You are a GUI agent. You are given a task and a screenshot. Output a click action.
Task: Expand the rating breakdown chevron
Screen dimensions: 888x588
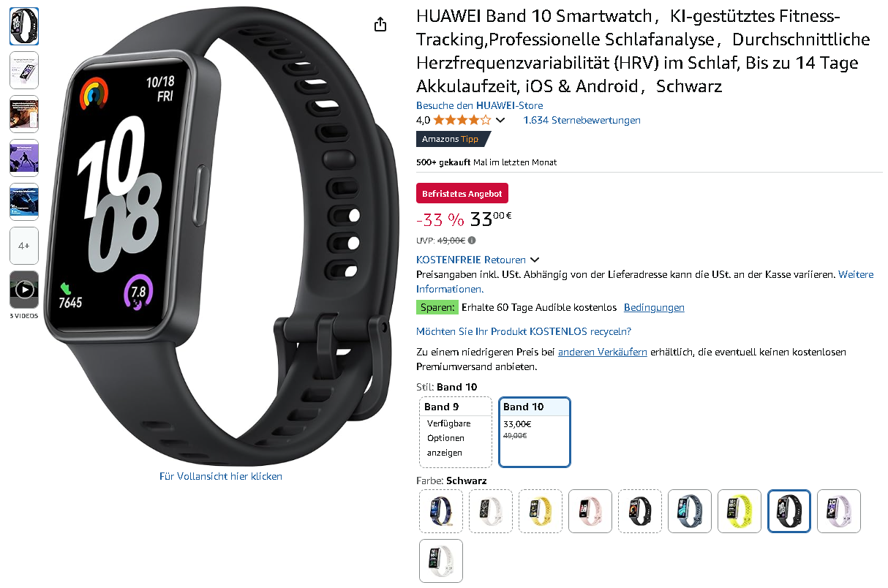tap(500, 121)
